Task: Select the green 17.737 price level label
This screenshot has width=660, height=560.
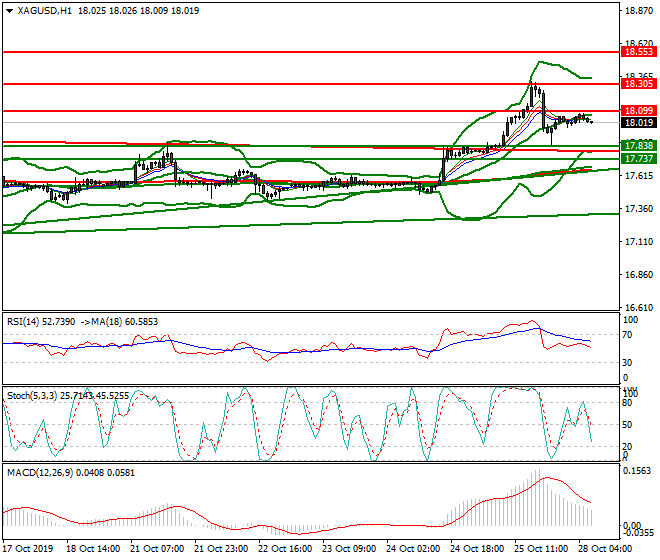Action: coord(639,159)
